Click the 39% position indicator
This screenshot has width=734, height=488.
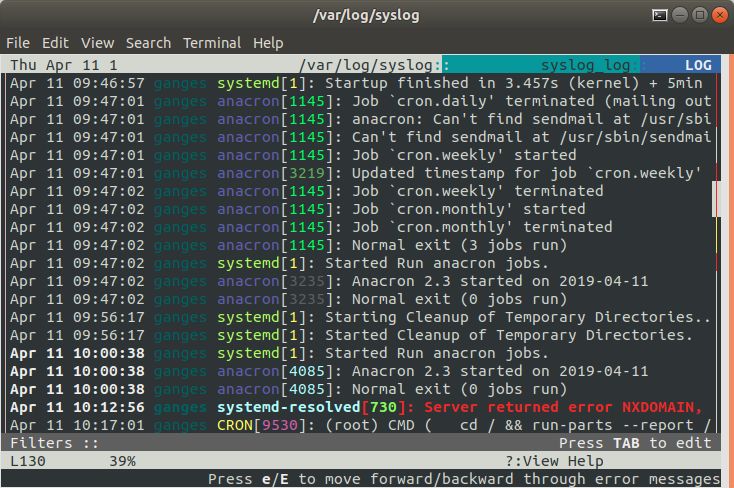pyautogui.click(x=123, y=461)
